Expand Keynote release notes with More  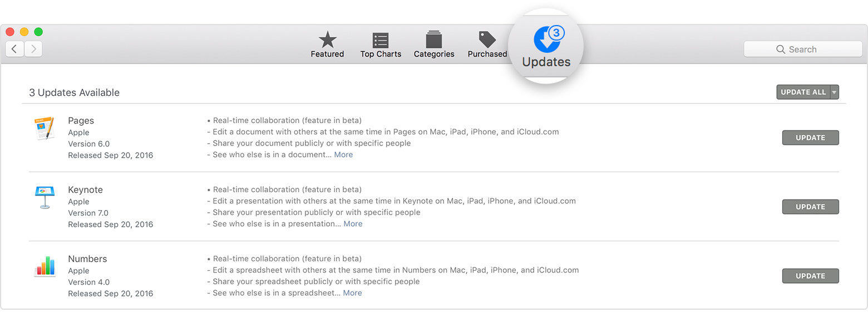pyautogui.click(x=353, y=224)
